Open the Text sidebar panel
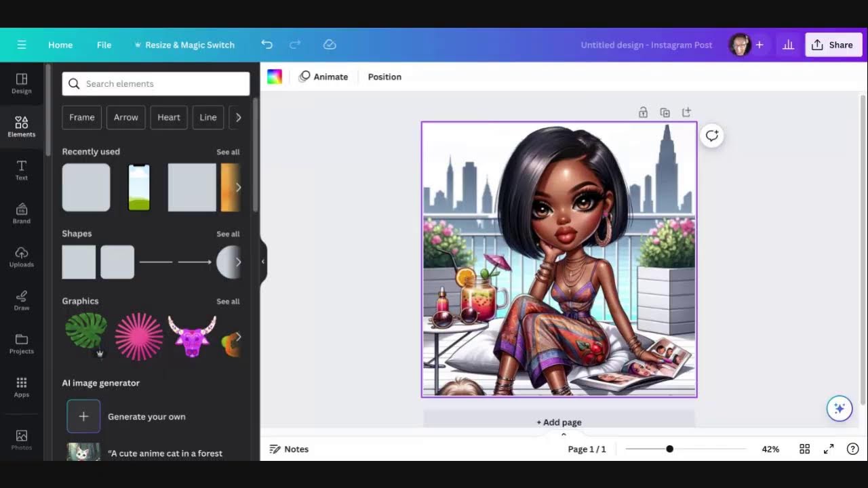Screen dimensions: 868x488 coord(22,170)
